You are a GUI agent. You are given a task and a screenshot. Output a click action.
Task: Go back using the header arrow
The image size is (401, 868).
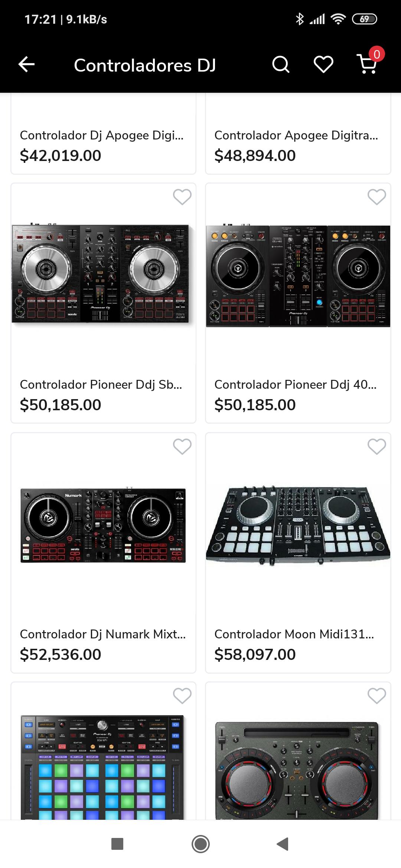click(26, 65)
